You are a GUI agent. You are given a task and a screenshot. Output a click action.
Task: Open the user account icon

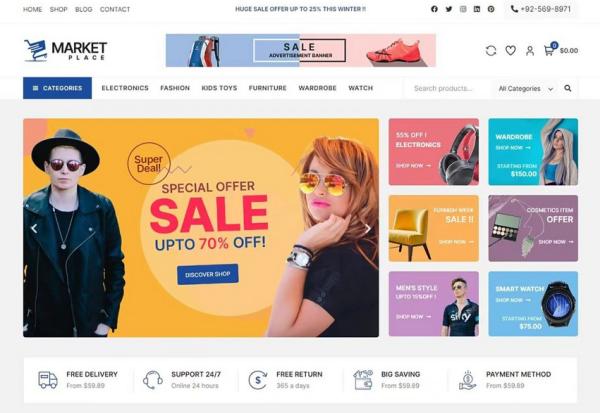[530, 51]
